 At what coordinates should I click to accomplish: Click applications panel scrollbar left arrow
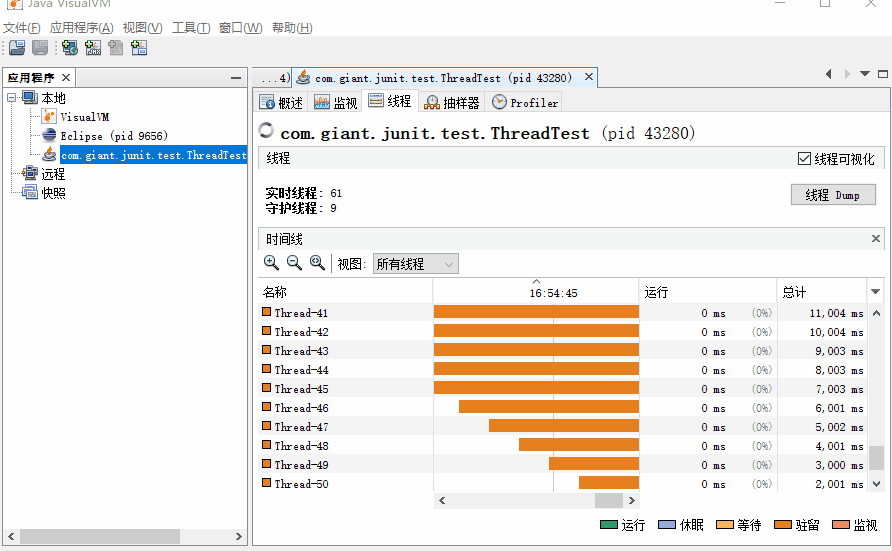(x=11, y=536)
